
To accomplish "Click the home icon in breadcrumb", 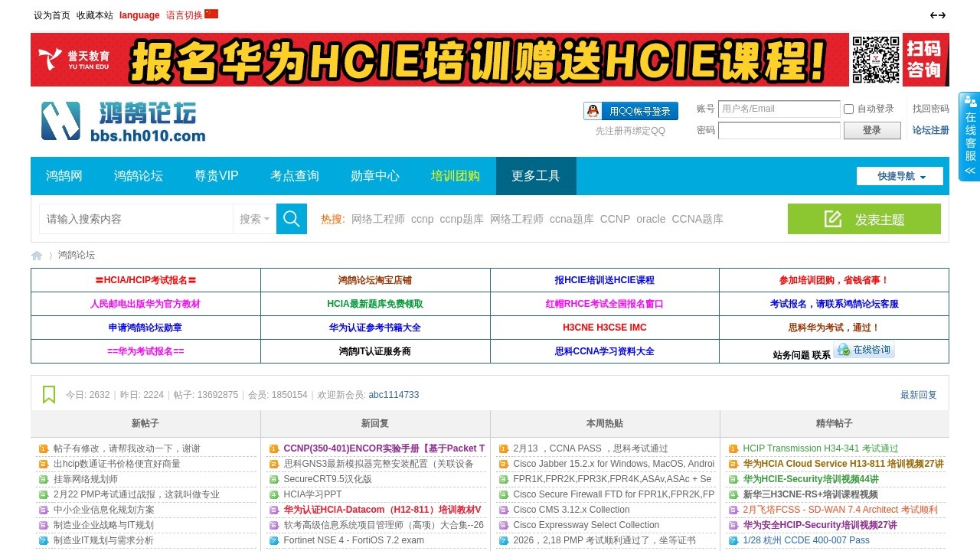I will [x=37, y=256].
